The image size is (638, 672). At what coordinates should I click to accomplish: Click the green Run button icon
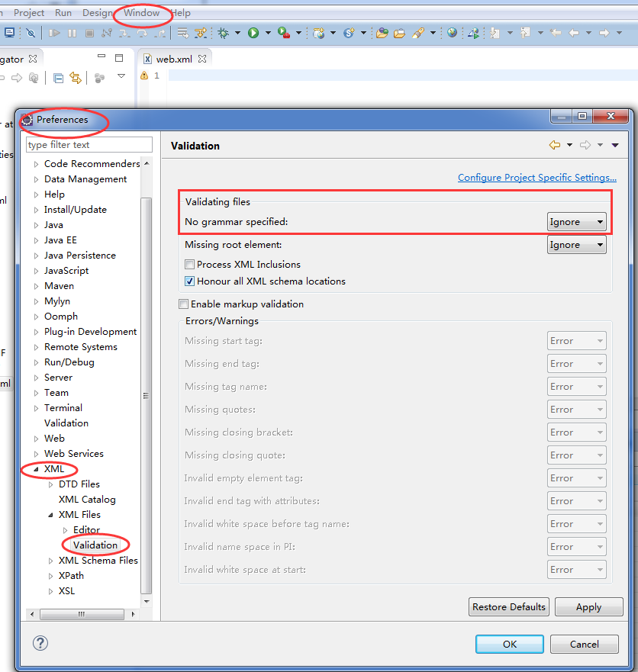(x=253, y=33)
